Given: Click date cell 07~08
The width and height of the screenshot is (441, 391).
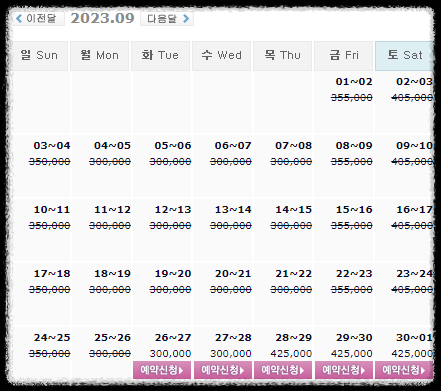Looking at the screenshot, I should pos(283,165).
